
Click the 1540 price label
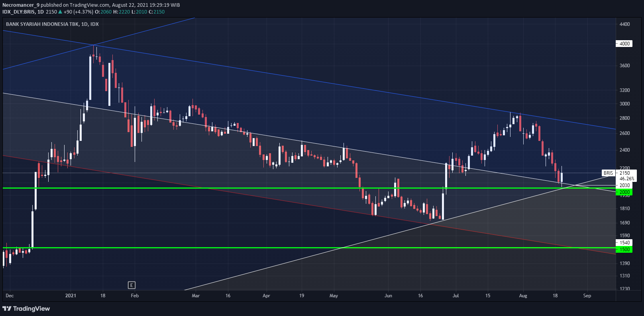click(624, 242)
